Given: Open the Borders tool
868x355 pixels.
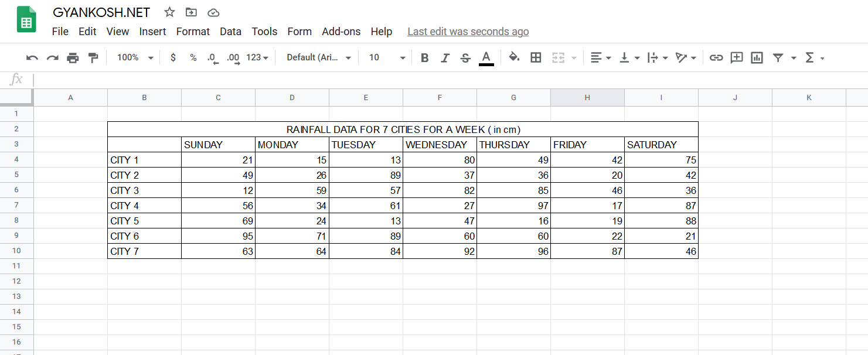Looking at the screenshot, I should (536, 57).
